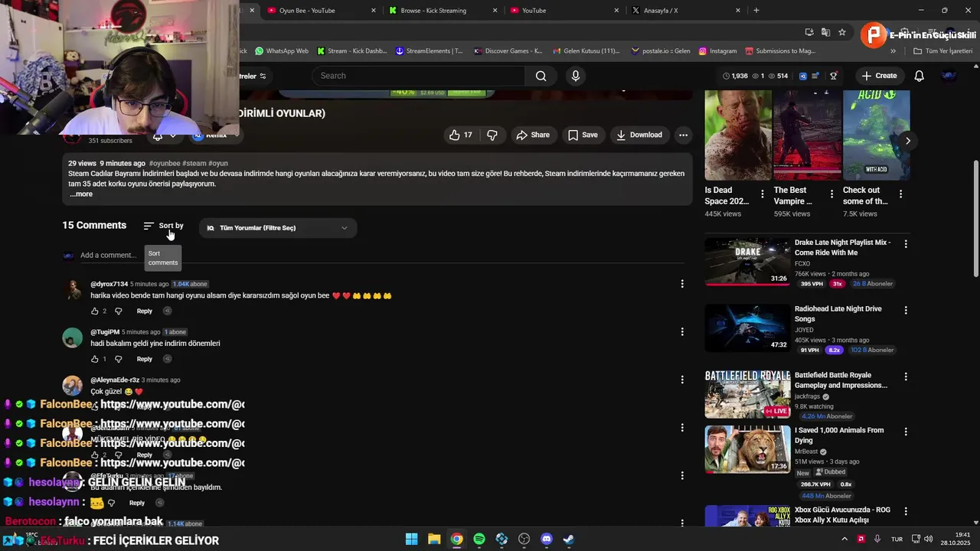Screen dimensions: 980x551
Task: Open options menu for @dyrox7134's comment
Action: point(682,284)
